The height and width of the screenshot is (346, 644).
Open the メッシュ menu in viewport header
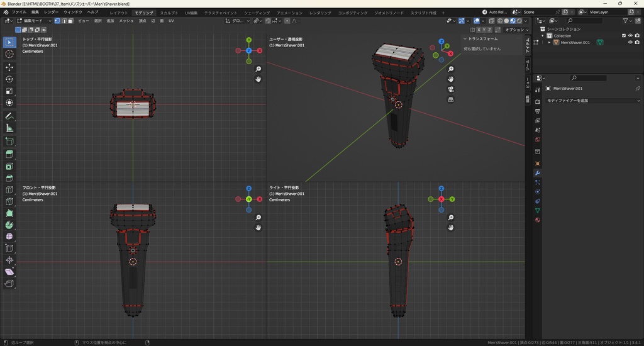pyautogui.click(x=126, y=21)
